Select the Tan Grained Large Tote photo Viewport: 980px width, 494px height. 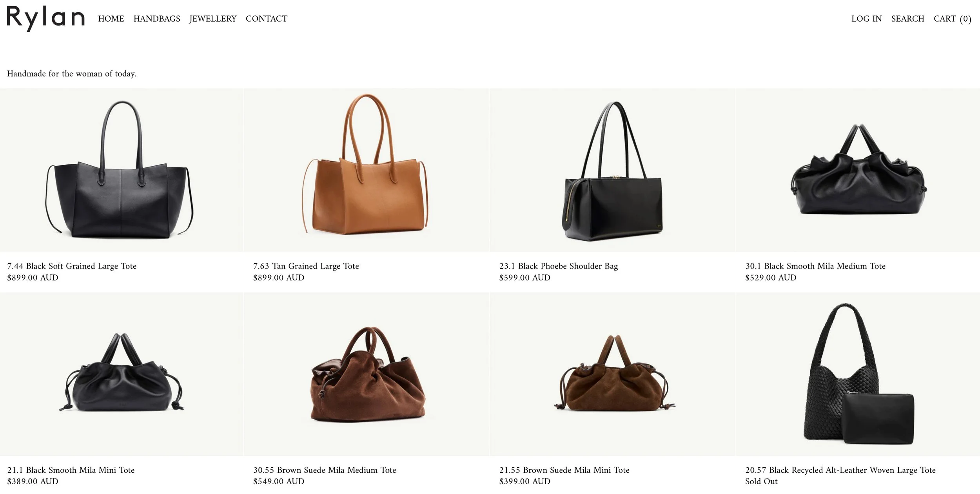coord(367,170)
